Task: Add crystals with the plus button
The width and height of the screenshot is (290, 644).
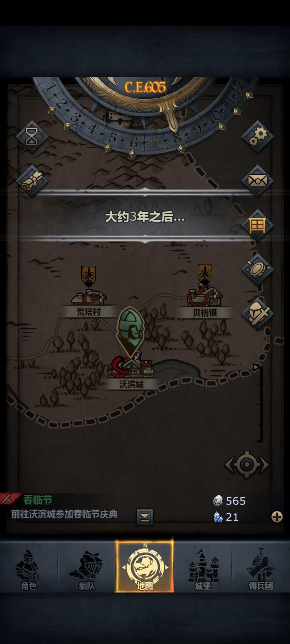Action: (277, 517)
